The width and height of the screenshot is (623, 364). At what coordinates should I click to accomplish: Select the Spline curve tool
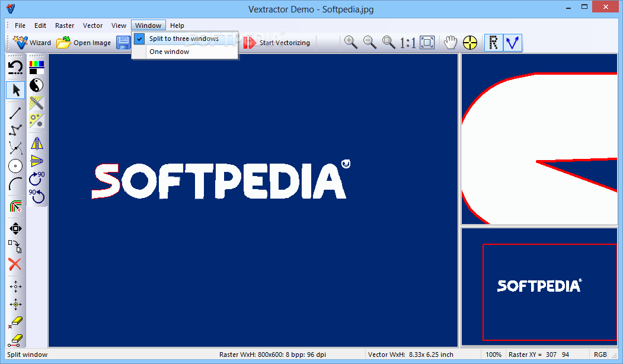pos(15,148)
